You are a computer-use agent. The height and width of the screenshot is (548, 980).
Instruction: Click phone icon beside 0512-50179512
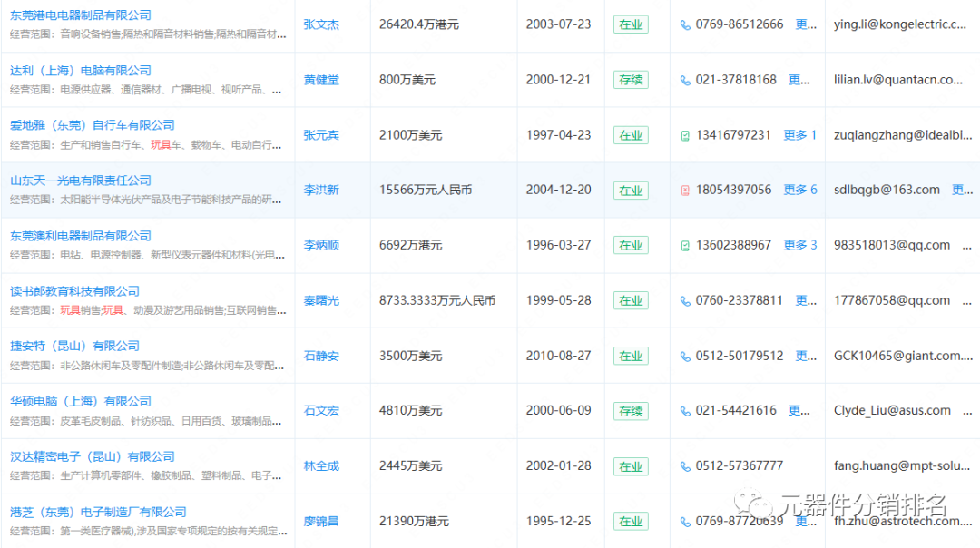point(685,357)
